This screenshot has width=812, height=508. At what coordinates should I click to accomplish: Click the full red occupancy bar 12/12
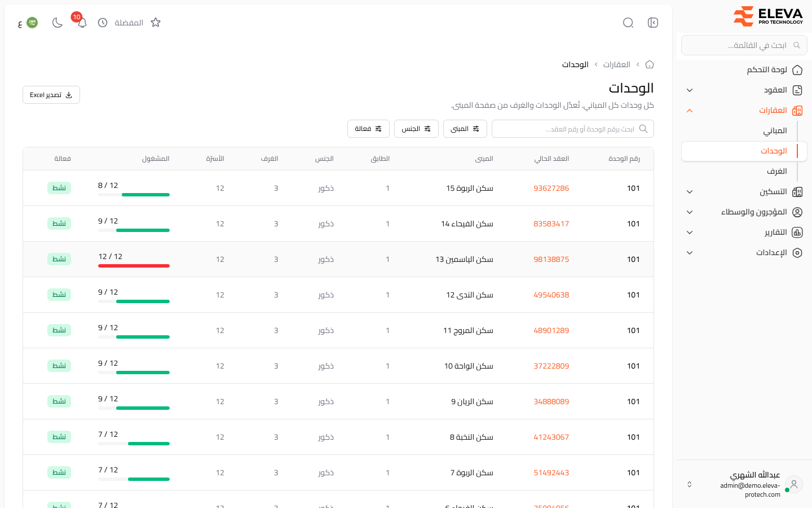[134, 266]
